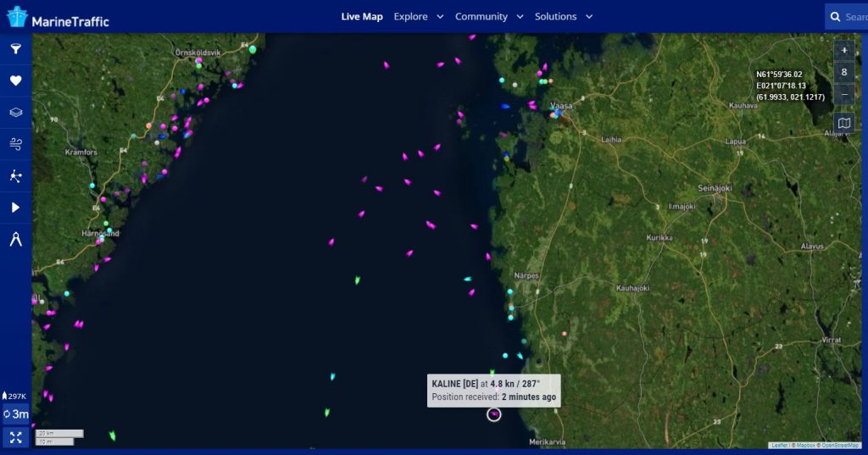Go to the Live Map tab

[x=362, y=16]
